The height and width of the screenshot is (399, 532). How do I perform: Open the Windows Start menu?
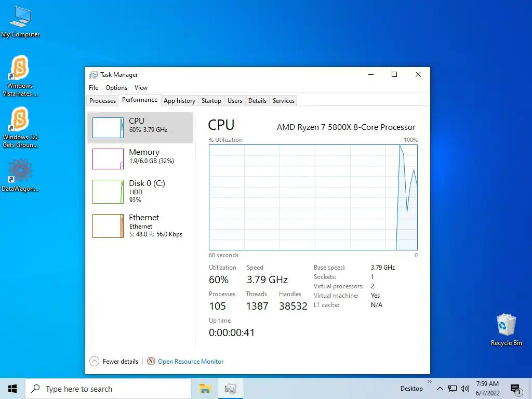(x=12, y=389)
